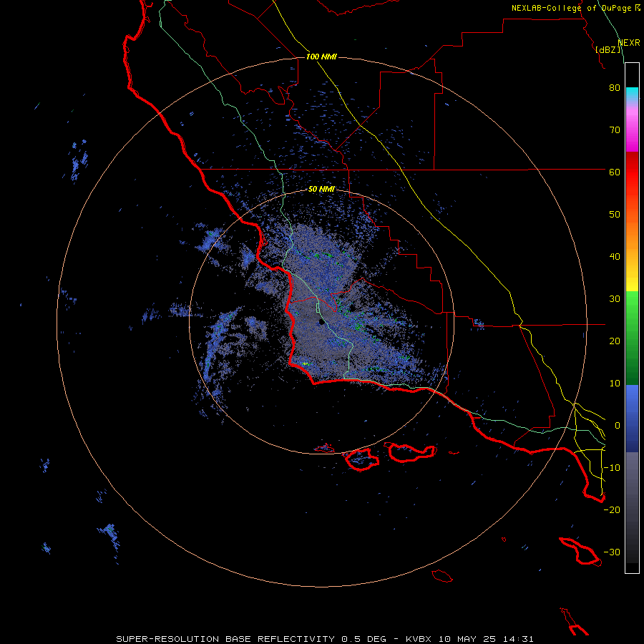
Task: Click the 20 dBZ scale value
Action: pyautogui.click(x=615, y=341)
